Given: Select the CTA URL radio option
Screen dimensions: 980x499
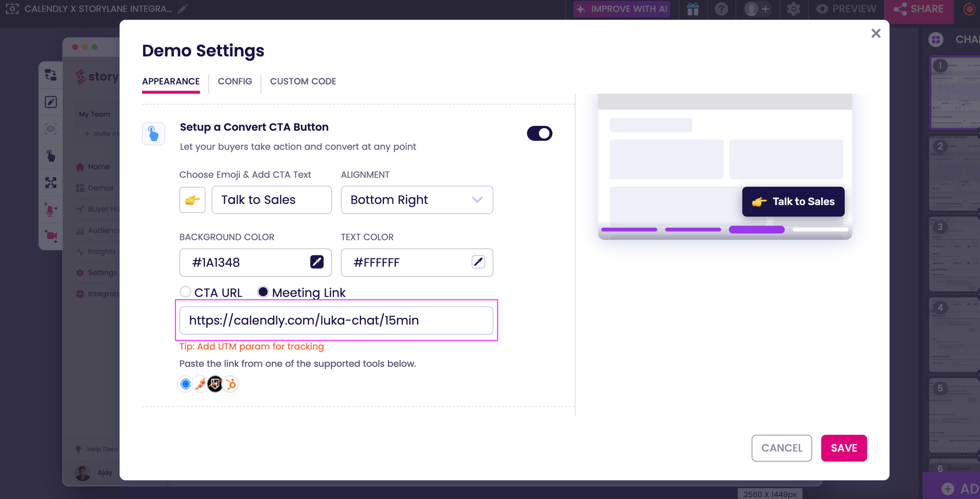Looking at the screenshot, I should pos(185,292).
